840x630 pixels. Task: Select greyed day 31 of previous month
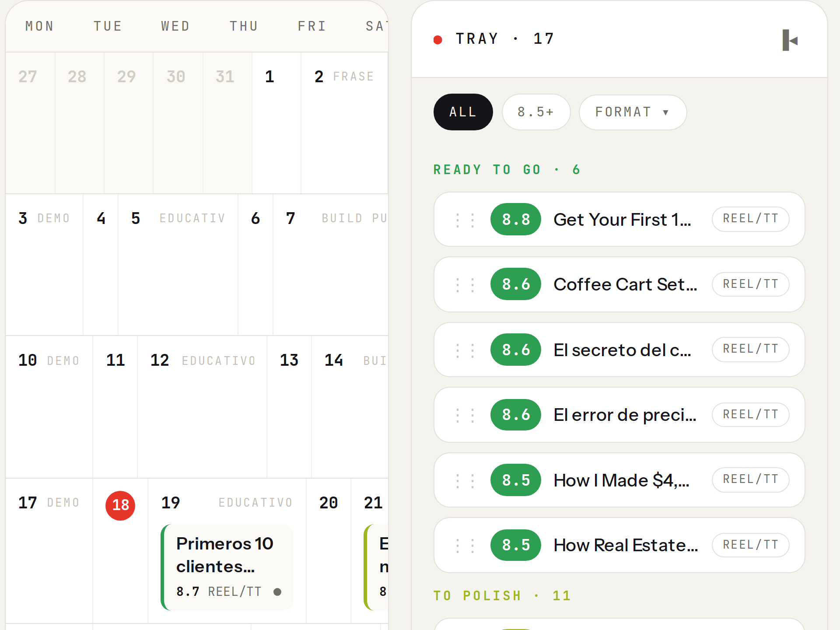[x=227, y=123]
